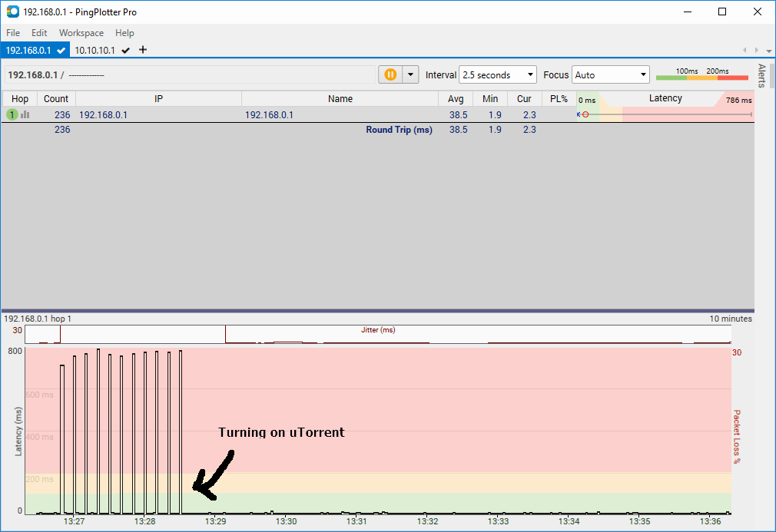The height and width of the screenshot is (532, 776).
Task: Click the latency timeline near the 13:30 mark
Action: [x=285, y=461]
